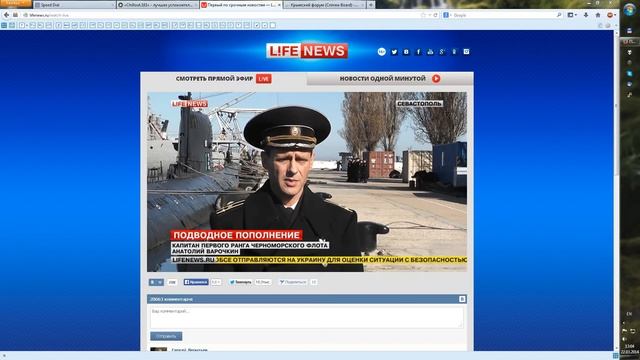Close the active LifeNews tab
The image size is (640, 360).
(x=280, y=5)
